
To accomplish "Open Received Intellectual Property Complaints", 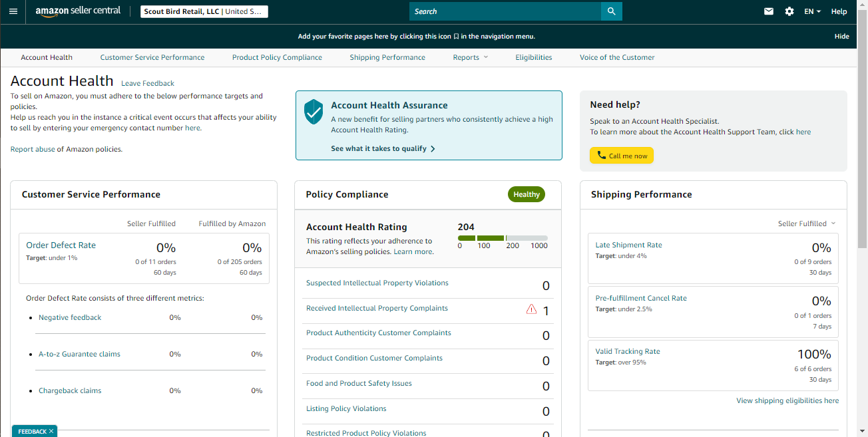I will click(377, 308).
